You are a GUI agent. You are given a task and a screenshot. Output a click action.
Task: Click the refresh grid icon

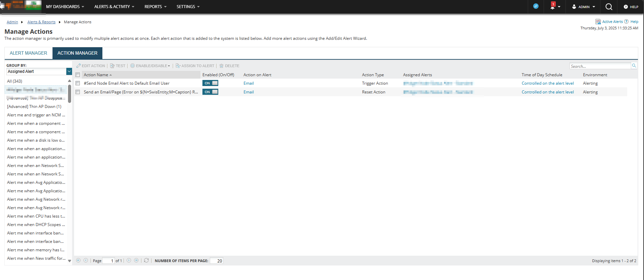[x=146, y=260]
